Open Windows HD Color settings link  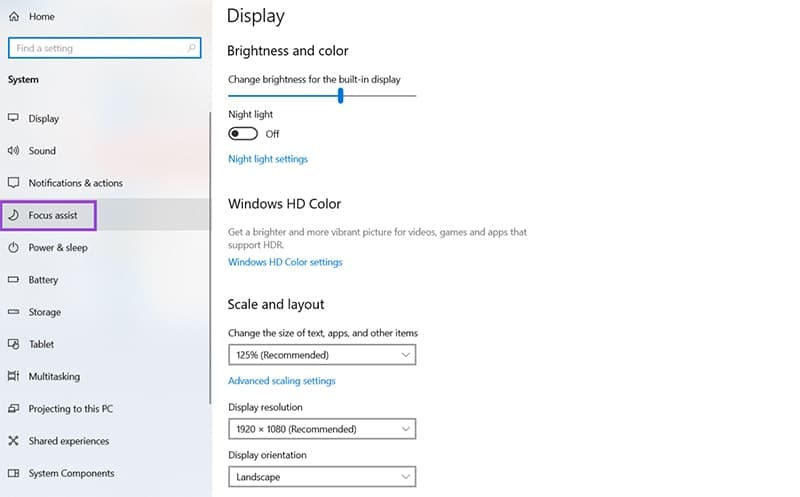point(285,262)
